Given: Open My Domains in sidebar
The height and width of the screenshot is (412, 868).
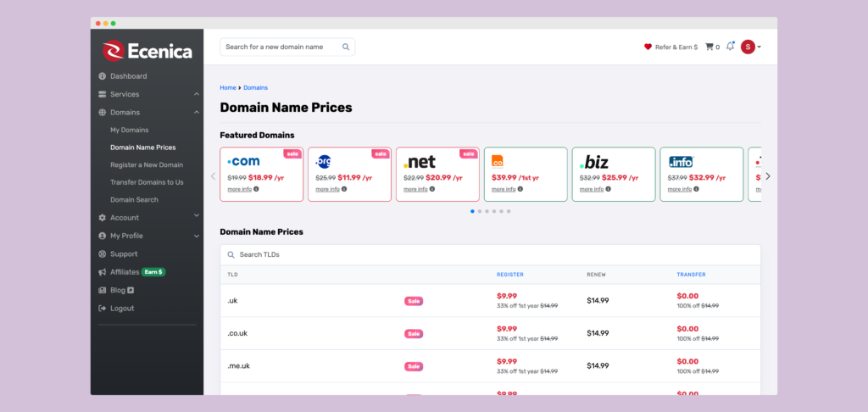Looking at the screenshot, I should [130, 131].
